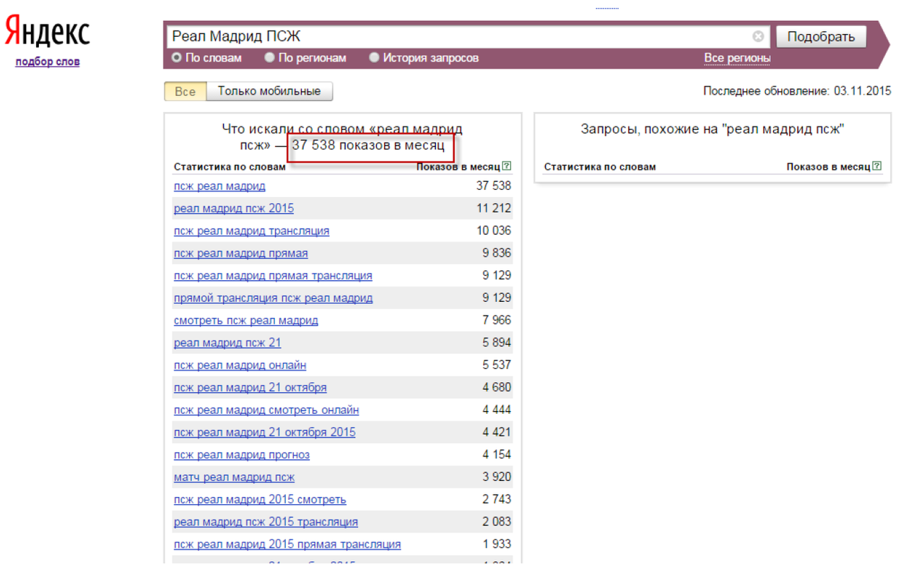This screenshot has height=572, width=924.
Task: Open 'смотреть псж реал мадрид' link
Action: pyautogui.click(x=245, y=320)
